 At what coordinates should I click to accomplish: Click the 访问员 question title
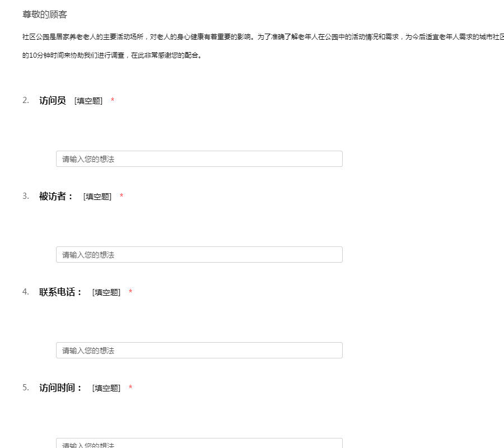coord(53,101)
